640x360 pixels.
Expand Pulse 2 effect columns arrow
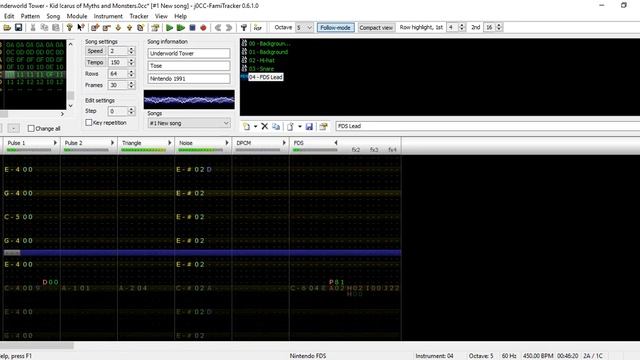pos(112,143)
